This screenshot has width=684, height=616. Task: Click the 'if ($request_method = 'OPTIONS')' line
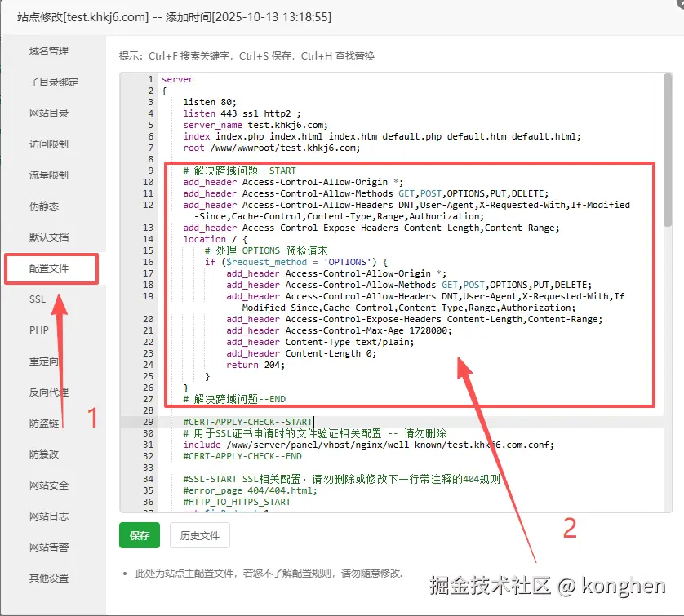coord(296,262)
